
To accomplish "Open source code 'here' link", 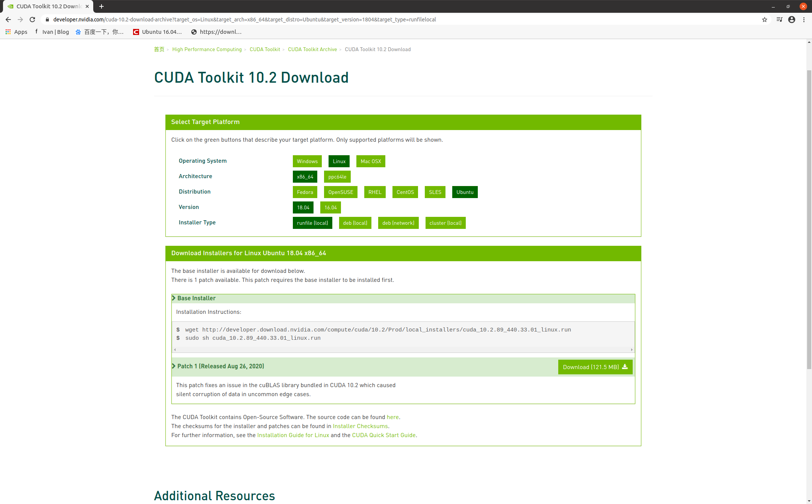I will pyautogui.click(x=392, y=417).
